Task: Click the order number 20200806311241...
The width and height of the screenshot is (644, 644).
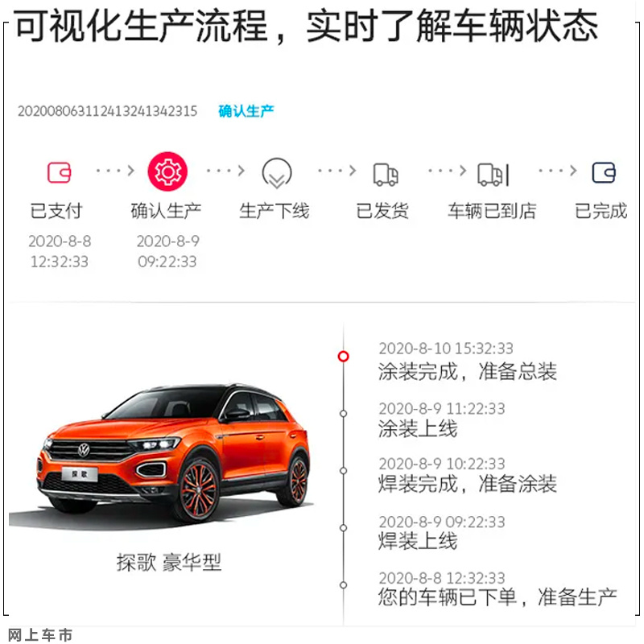Action: point(107,111)
